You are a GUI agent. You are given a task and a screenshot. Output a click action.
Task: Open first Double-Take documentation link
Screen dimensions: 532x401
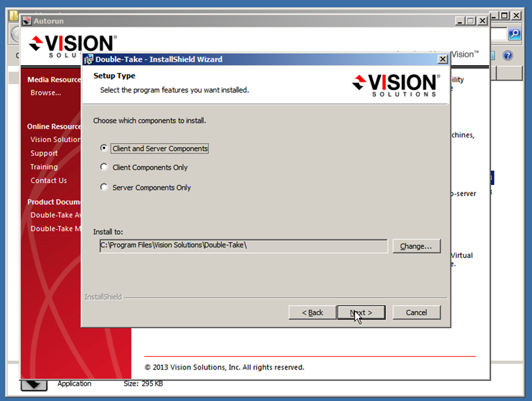tap(56, 215)
